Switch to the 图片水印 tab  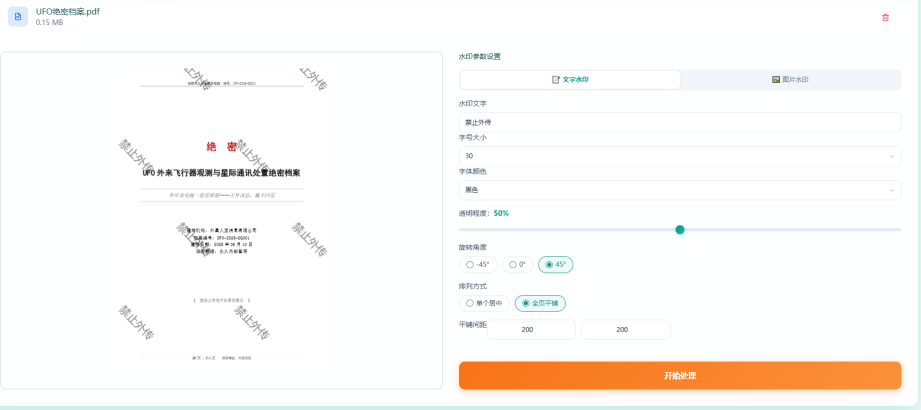[x=790, y=80]
